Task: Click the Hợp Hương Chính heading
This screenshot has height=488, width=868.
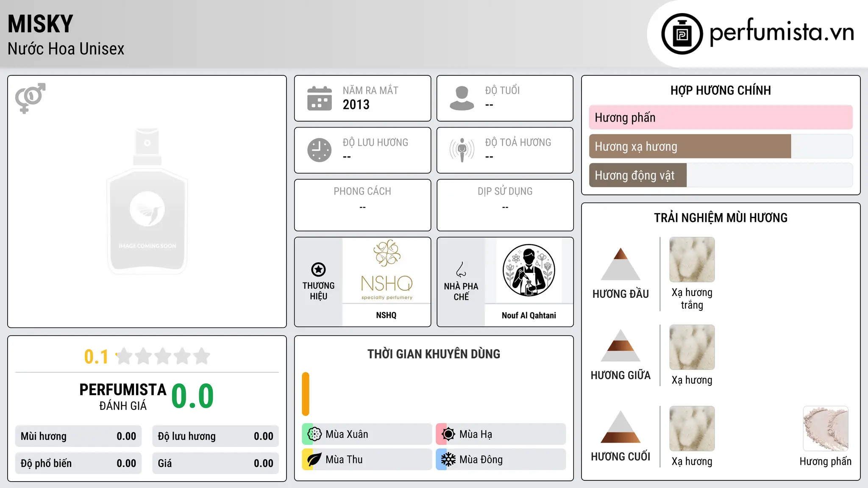Action: tap(721, 90)
